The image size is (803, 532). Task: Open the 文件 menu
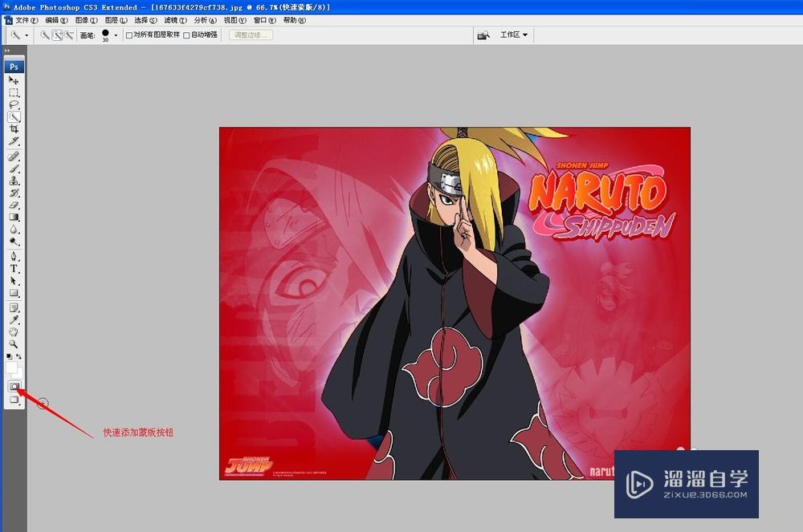[26, 21]
